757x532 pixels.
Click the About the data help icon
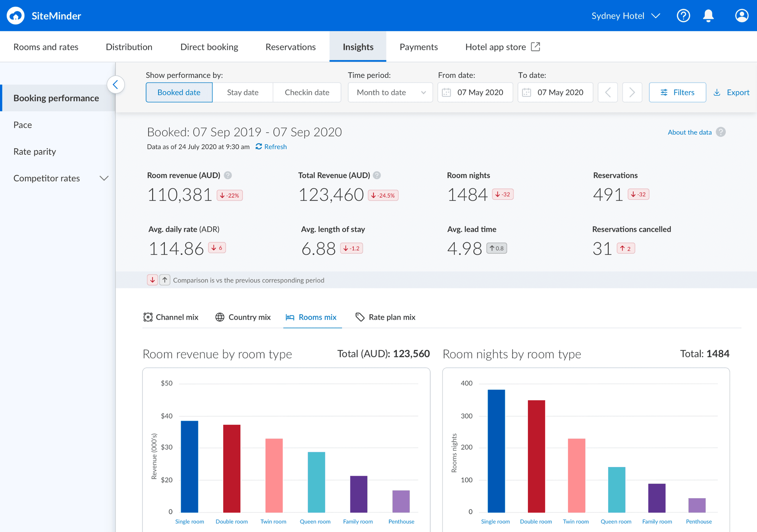(720, 132)
